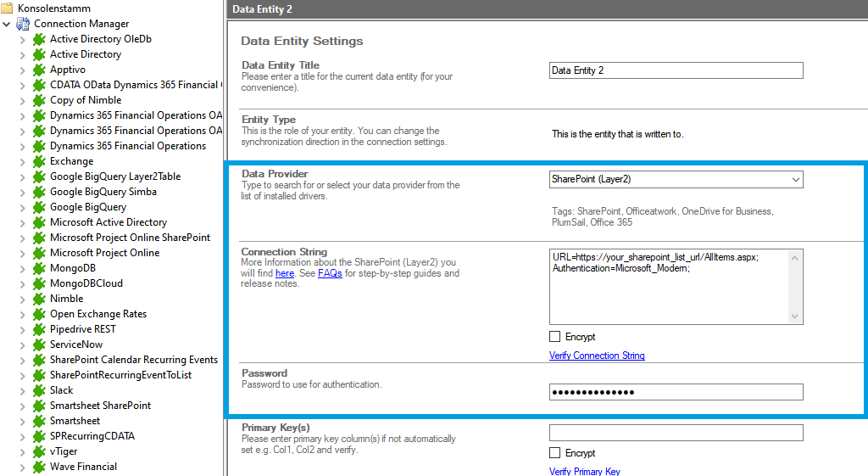The width and height of the screenshot is (868, 476).
Task: Click the SharePoint Calendar Recurring Events icon
Action: 39,361
